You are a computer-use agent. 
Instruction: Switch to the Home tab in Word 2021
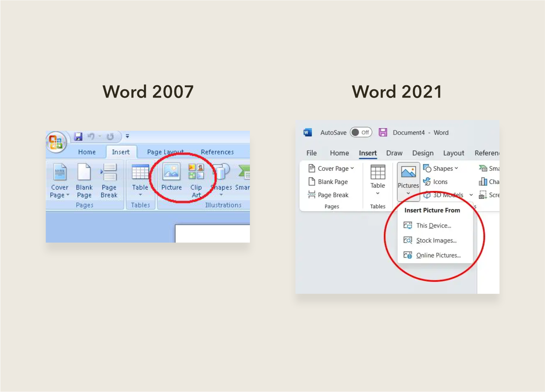click(339, 153)
